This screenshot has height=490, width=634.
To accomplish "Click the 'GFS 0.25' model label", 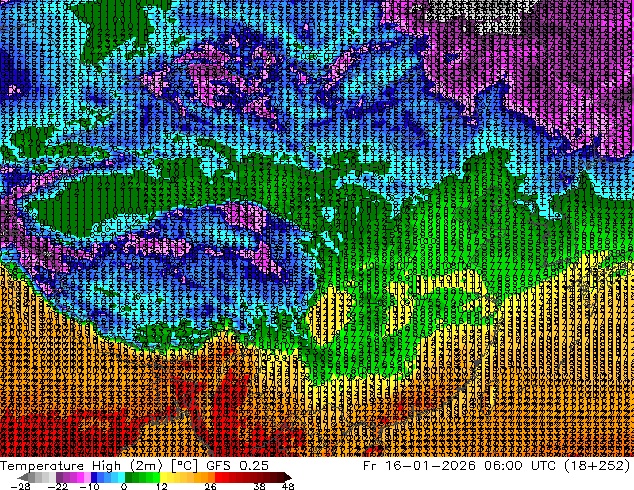I will [x=237, y=466].
